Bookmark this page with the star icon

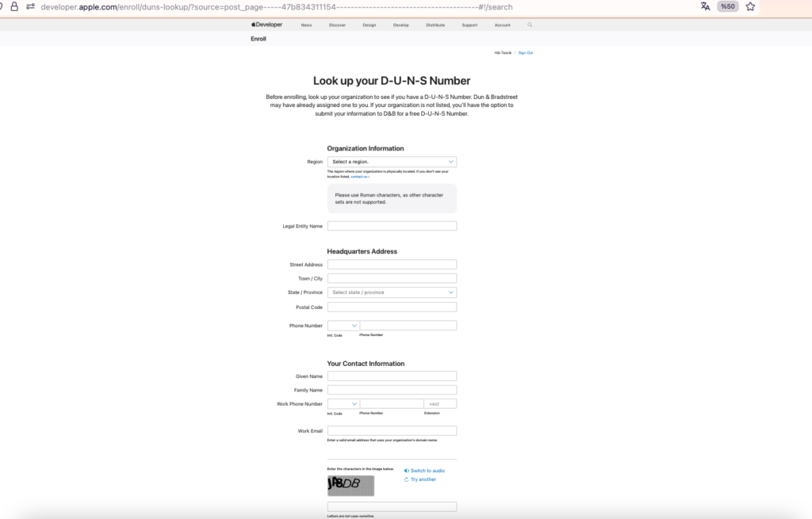tap(750, 6)
